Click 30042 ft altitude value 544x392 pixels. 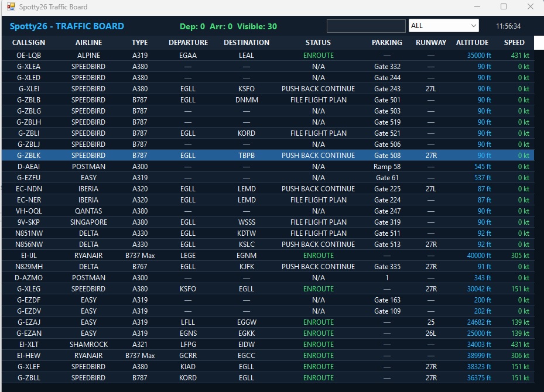click(479, 288)
